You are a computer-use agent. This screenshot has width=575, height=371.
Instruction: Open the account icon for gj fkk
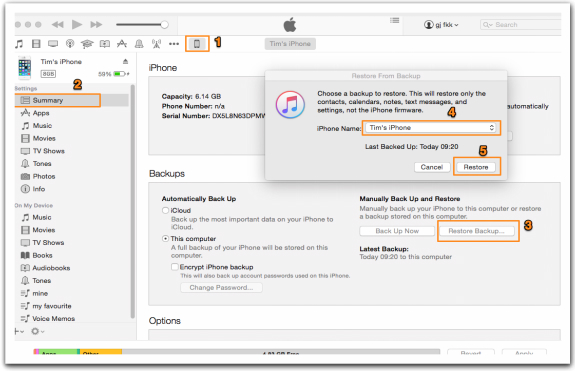pos(428,25)
